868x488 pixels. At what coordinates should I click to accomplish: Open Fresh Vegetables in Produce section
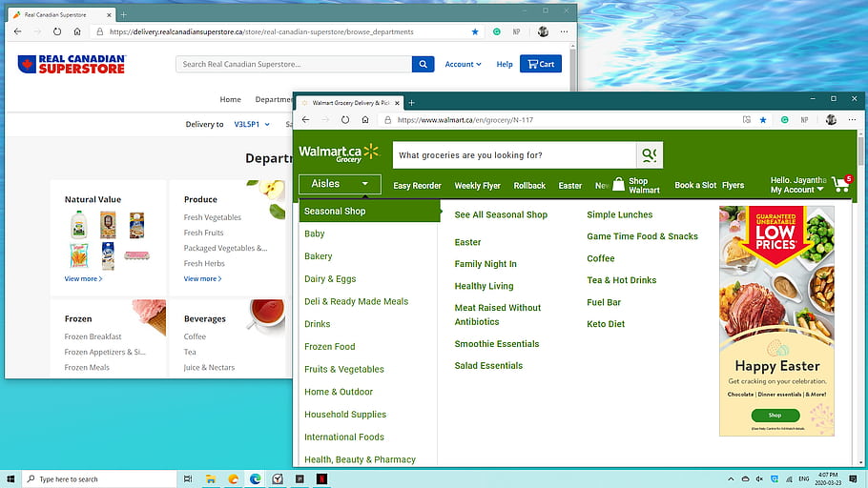coord(213,217)
